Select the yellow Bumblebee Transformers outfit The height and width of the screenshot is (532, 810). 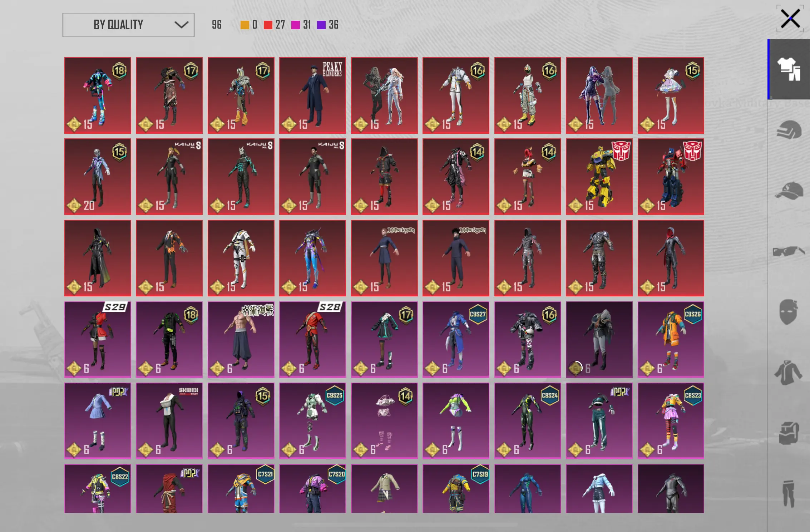click(x=599, y=177)
